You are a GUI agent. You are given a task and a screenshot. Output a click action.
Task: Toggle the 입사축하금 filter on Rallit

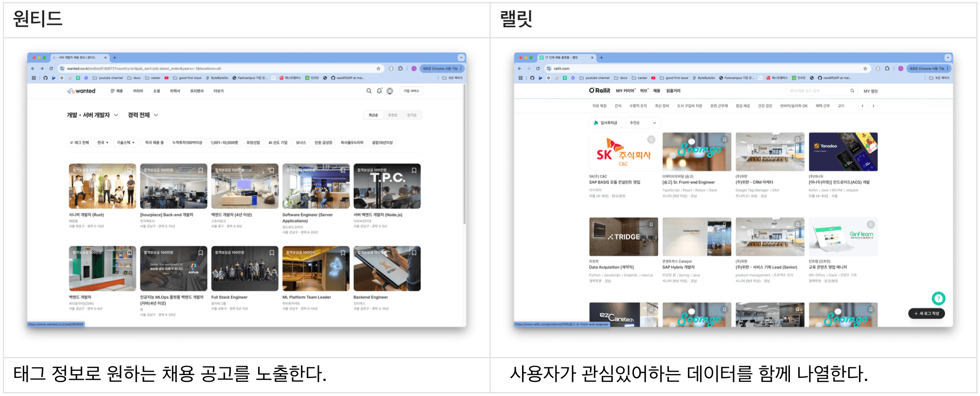(605, 123)
